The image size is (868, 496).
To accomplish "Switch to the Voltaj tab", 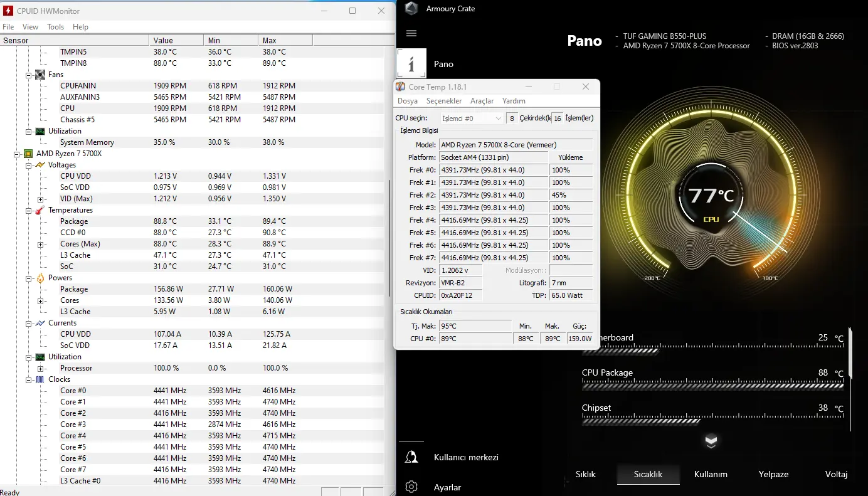I will click(836, 474).
